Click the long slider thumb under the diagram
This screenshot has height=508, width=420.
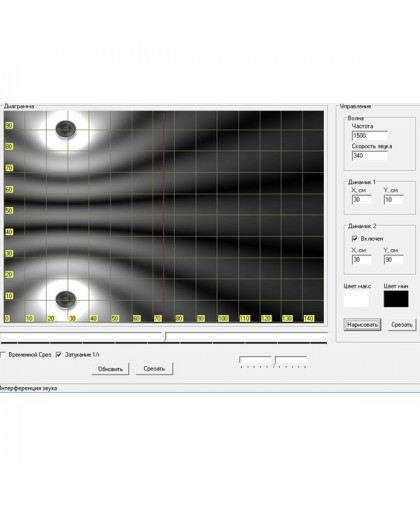[165, 336]
